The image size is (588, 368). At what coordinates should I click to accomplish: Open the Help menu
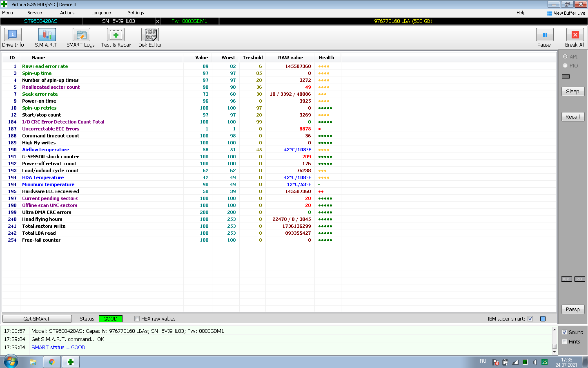pos(521,13)
